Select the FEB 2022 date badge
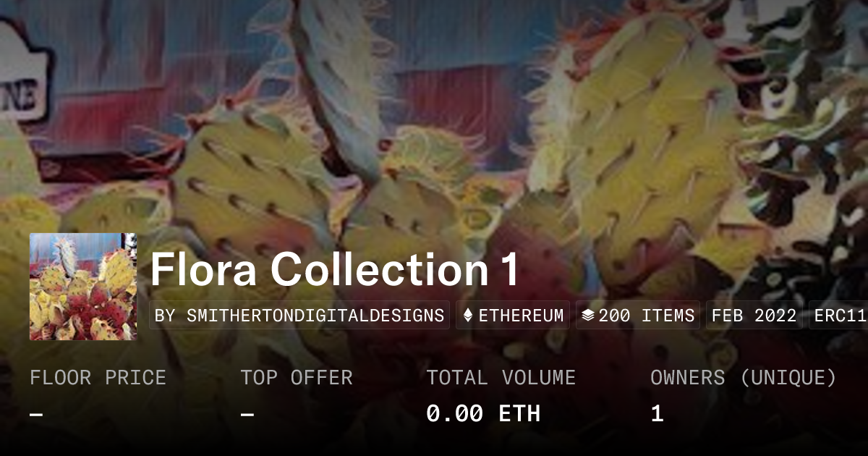This screenshot has width=868, height=456. pos(754,316)
